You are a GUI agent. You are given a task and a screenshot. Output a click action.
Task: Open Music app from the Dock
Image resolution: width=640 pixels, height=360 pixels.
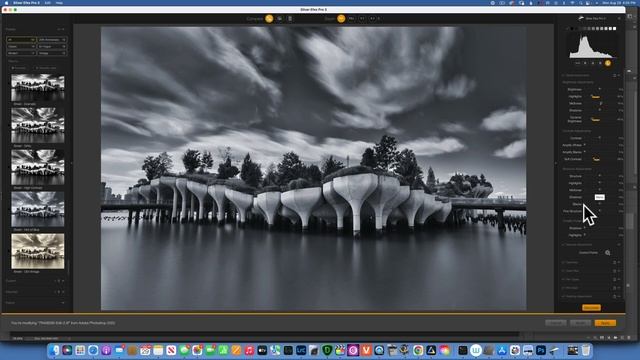[x=249, y=350]
